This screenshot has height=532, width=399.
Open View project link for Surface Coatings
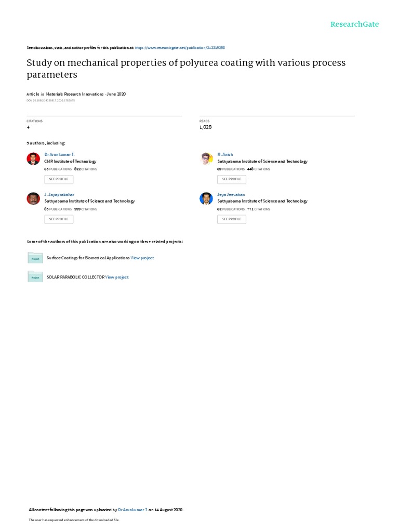point(142,258)
